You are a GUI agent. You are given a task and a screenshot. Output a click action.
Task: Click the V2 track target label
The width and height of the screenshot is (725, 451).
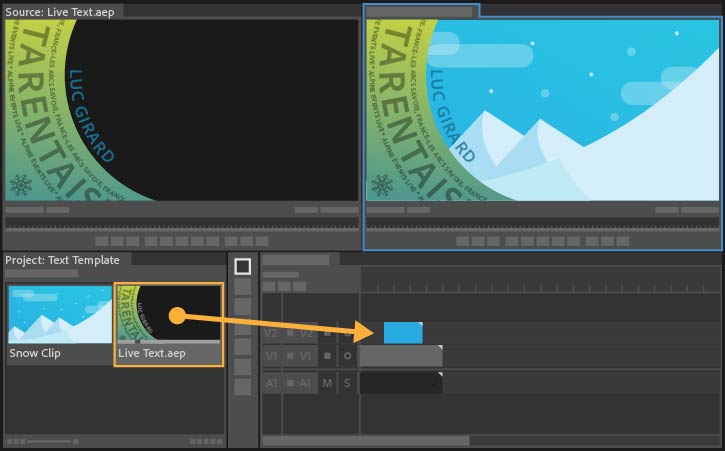pos(306,333)
